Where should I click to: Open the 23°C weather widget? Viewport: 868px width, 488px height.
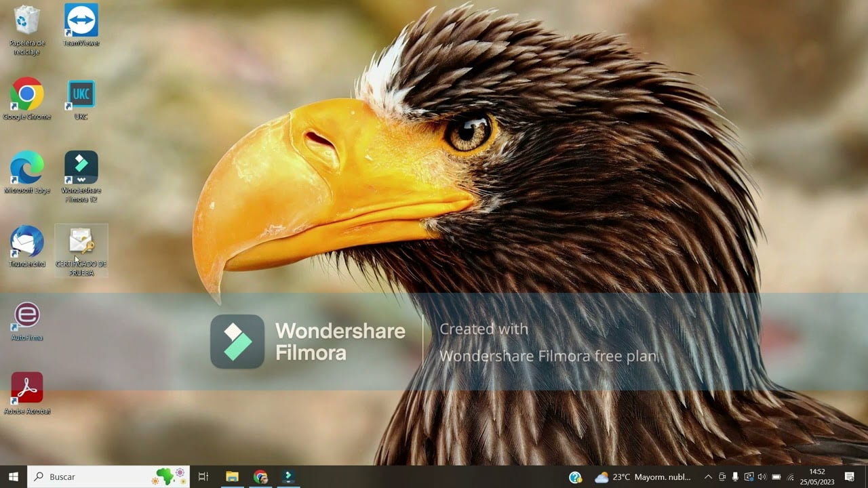pos(643,477)
